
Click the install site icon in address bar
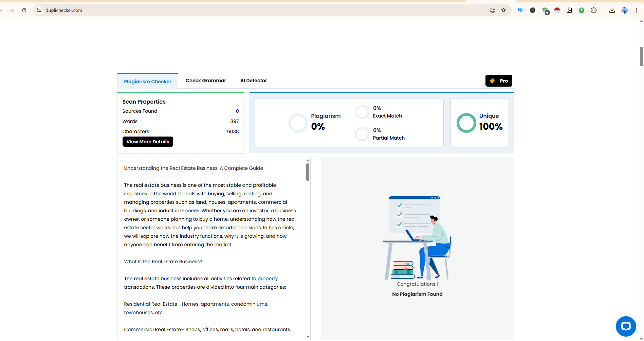point(492,10)
